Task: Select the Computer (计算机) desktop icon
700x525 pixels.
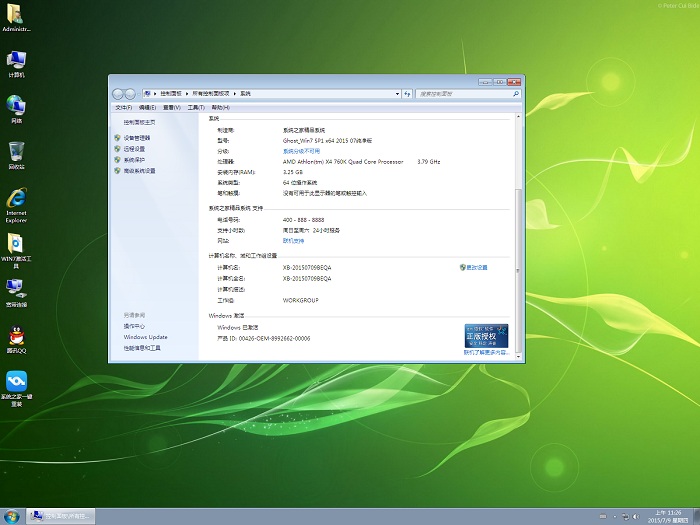Action: click(x=16, y=61)
